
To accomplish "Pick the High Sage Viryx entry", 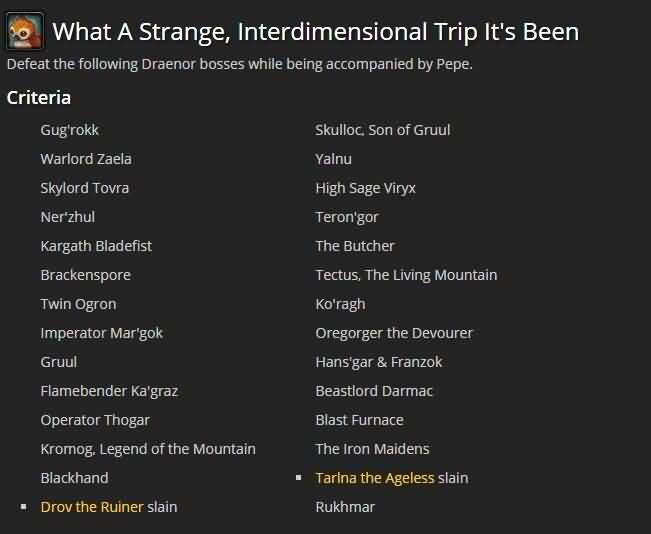I will (365, 188).
